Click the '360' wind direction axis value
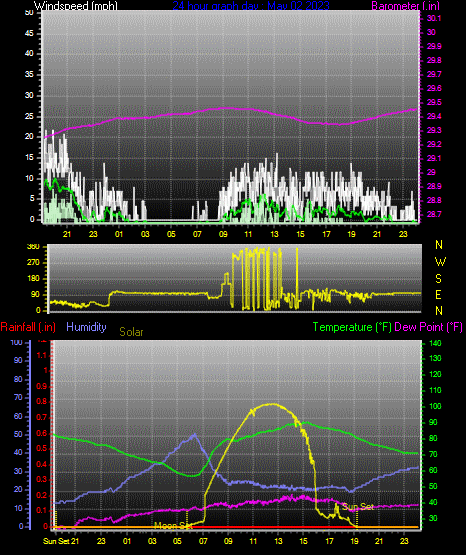The image size is (466, 555). coord(33,247)
